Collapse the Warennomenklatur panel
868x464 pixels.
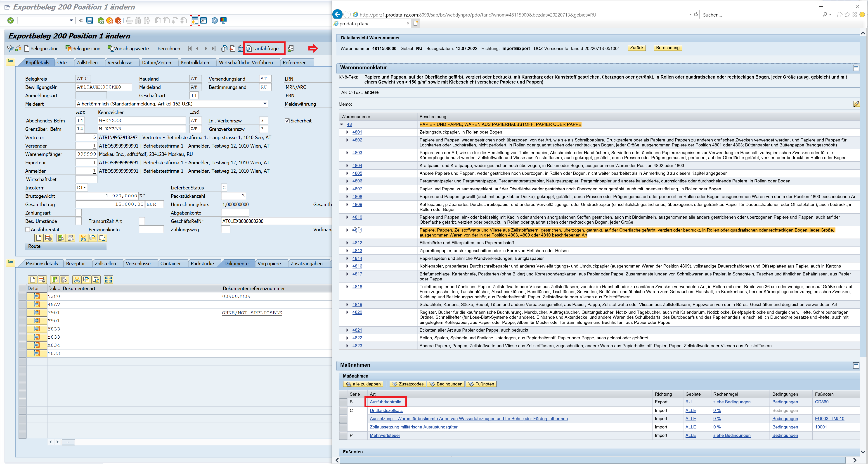point(856,68)
